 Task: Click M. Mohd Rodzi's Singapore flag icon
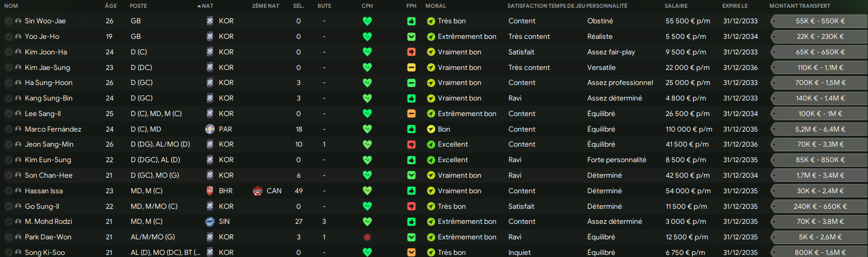click(210, 222)
